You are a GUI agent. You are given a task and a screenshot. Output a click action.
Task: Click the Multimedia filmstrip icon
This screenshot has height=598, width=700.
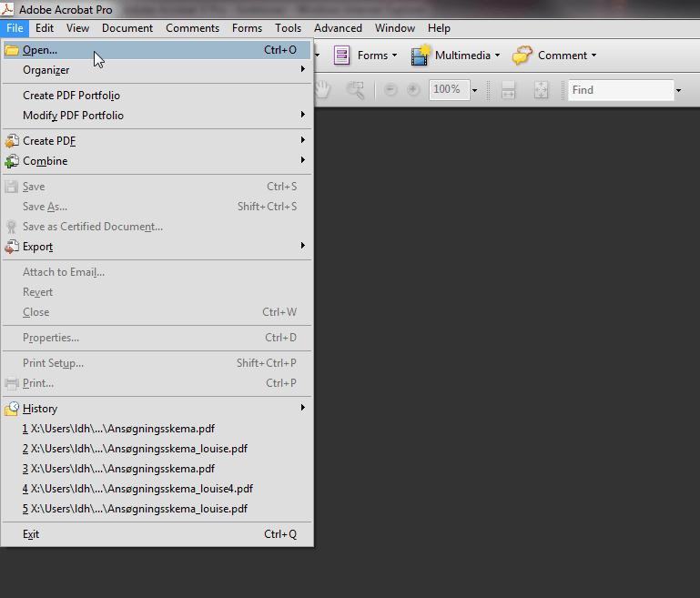(x=420, y=56)
